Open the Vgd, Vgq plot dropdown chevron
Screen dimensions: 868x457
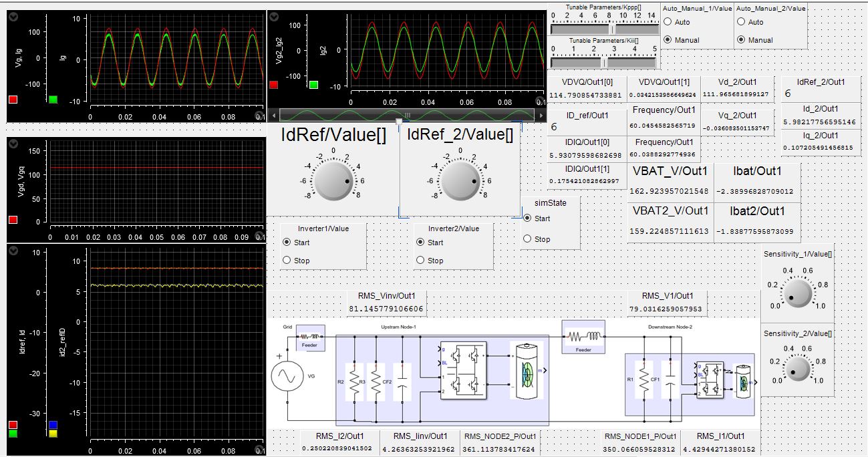pos(14,144)
